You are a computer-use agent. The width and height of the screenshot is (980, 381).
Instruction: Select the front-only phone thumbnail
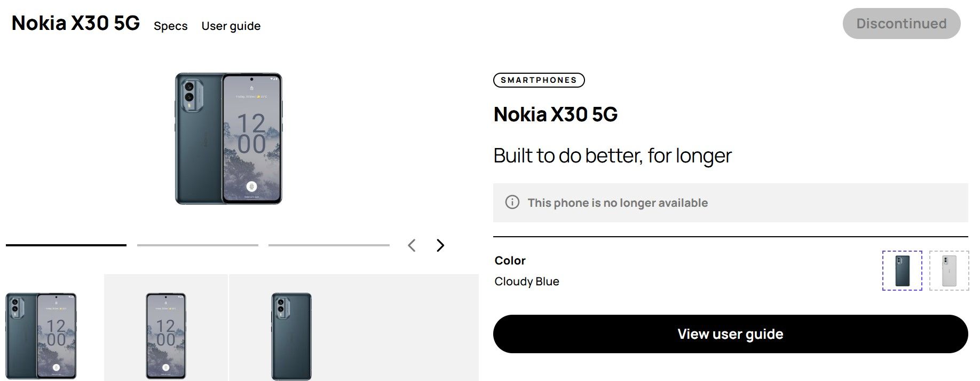coord(166,335)
